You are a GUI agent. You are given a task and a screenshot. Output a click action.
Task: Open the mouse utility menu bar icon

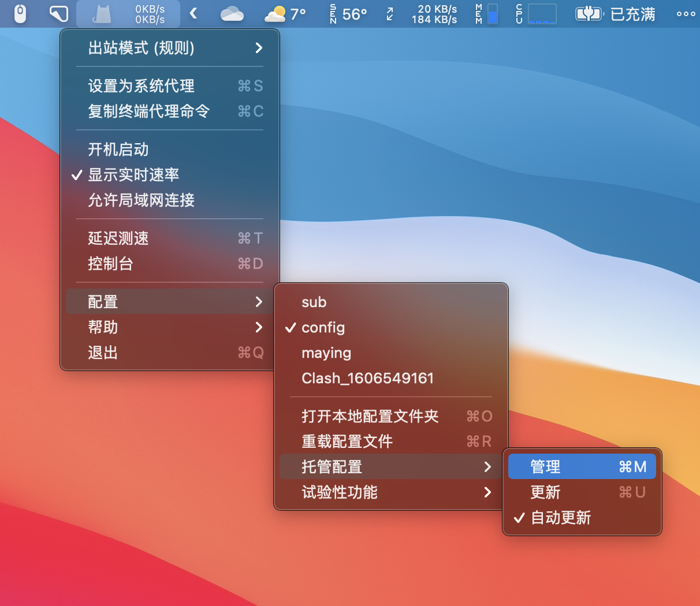20,14
